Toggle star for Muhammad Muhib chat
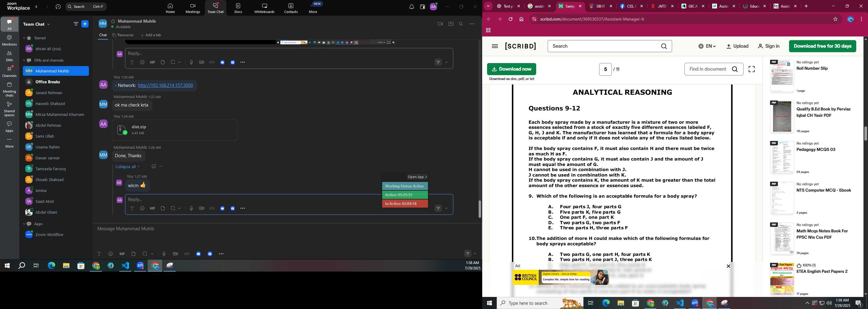This screenshot has width=868, height=309. click(113, 21)
